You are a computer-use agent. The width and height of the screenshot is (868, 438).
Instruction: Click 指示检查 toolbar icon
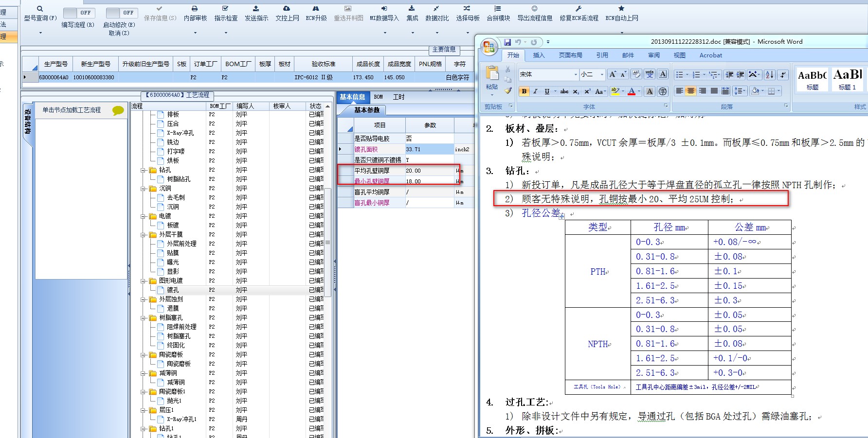[x=225, y=9]
